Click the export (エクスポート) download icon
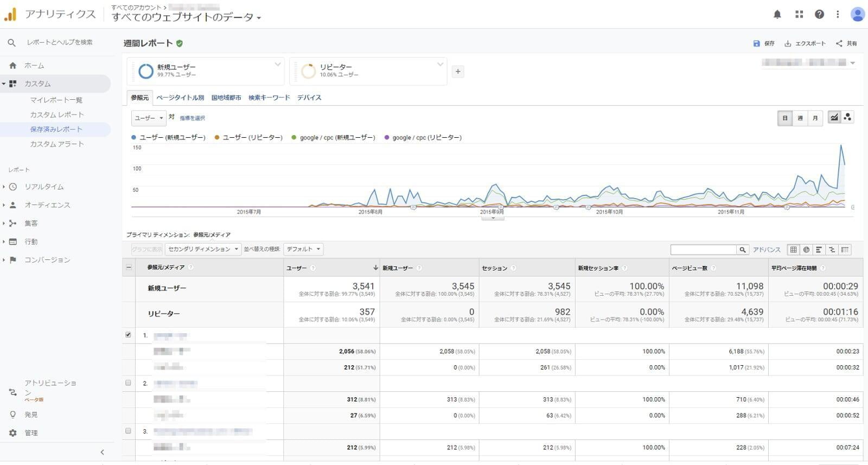 [x=788, y=43]
